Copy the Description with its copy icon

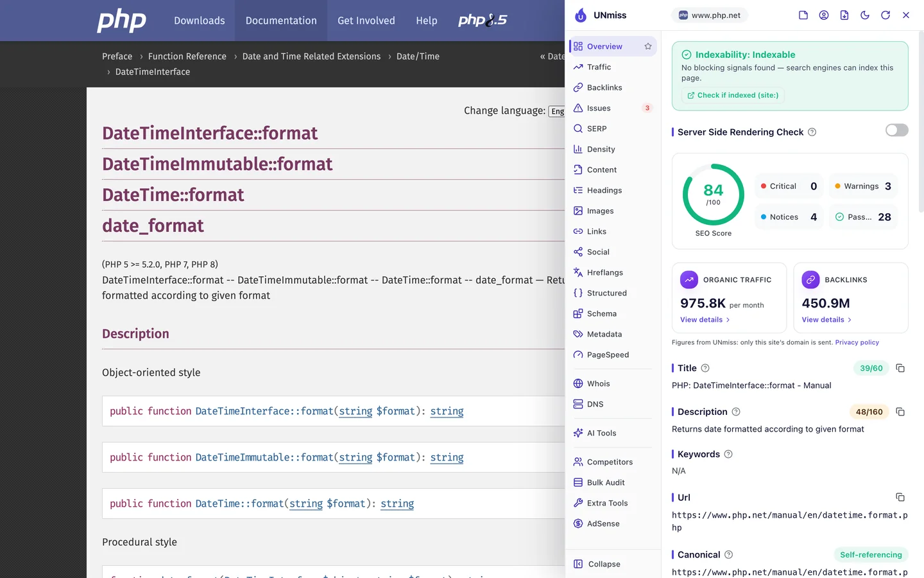tap(900, 412)
